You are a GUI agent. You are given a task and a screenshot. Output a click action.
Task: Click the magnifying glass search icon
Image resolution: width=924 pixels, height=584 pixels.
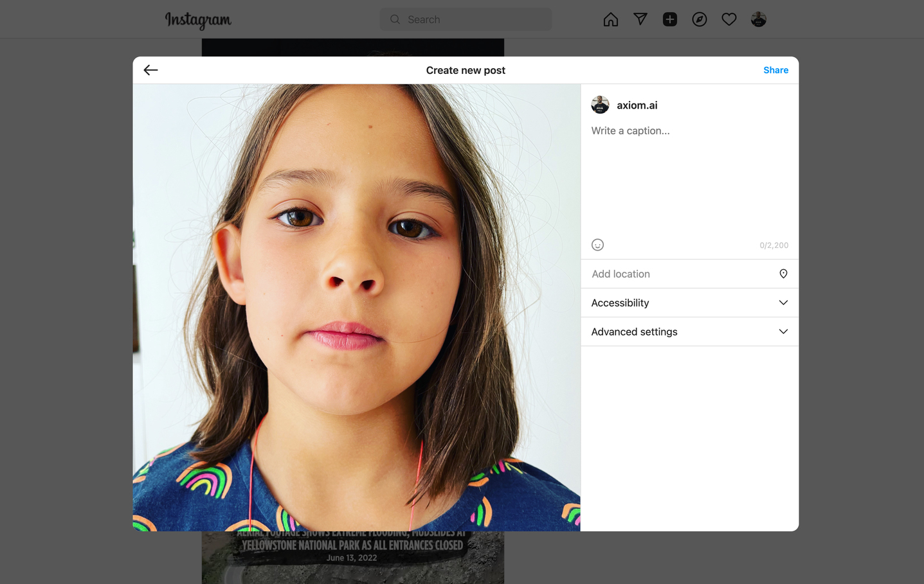(x=395, y=19)
